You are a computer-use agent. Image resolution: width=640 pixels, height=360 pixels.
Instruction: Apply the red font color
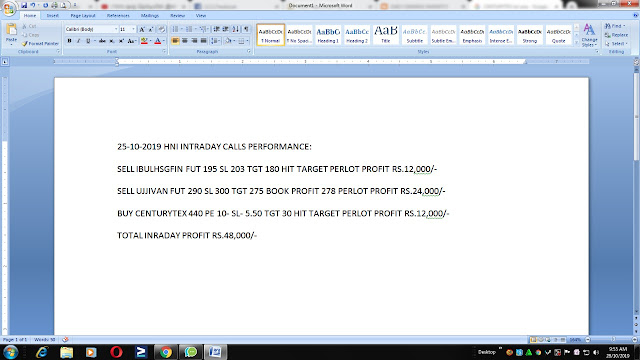[x=158, y=41]
